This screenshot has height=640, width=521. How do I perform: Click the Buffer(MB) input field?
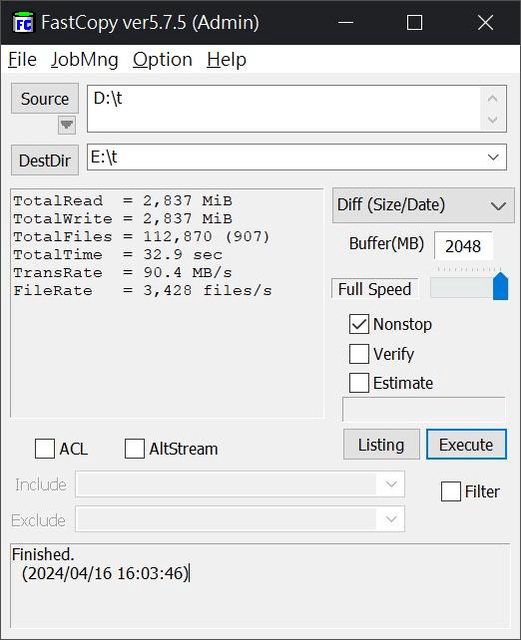[463, 246]
